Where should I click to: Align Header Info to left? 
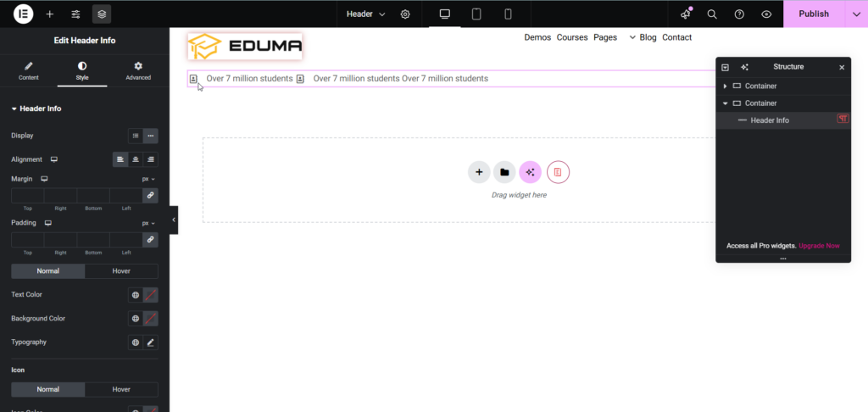[x=120, y=159]
